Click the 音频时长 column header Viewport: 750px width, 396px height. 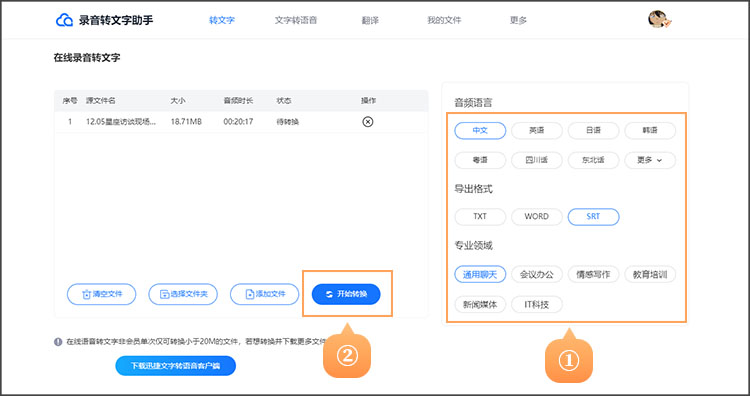238,101
